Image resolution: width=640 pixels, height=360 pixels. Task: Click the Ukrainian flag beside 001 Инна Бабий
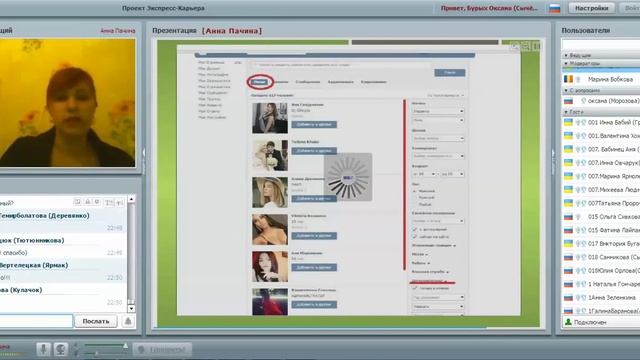point(568,122)
